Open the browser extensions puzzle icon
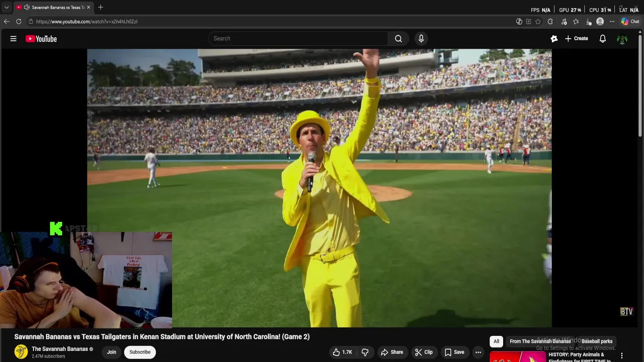 (550, 22)
